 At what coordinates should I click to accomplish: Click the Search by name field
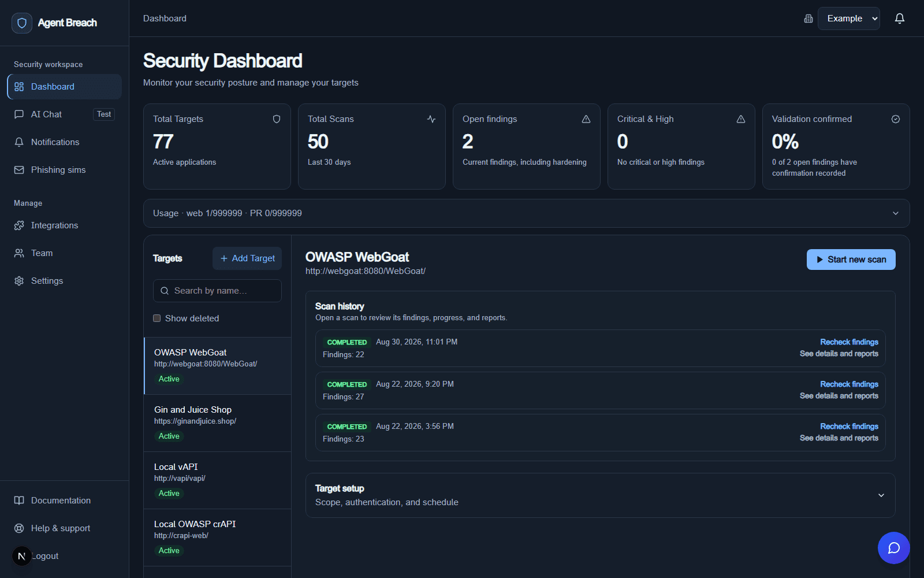coord(217,291)
